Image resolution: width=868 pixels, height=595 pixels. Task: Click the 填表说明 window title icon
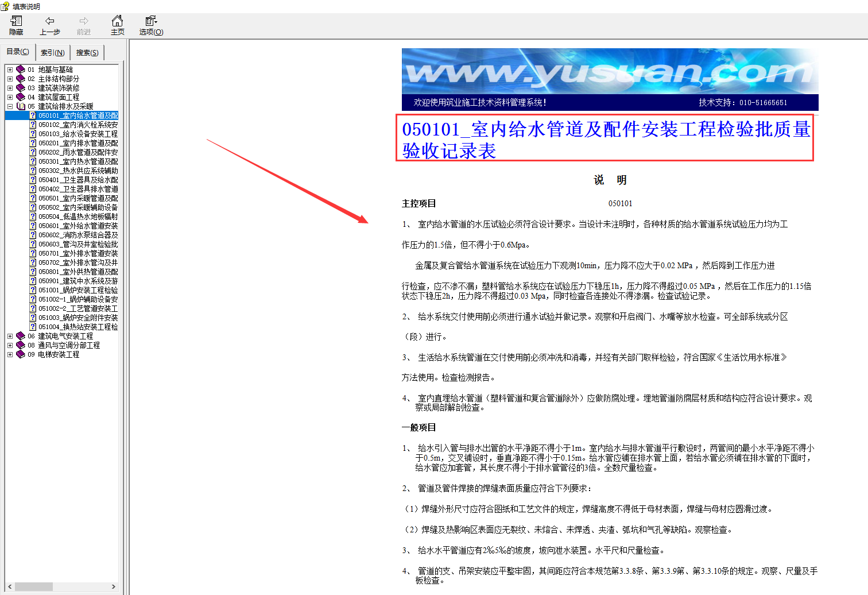point(5,6)
